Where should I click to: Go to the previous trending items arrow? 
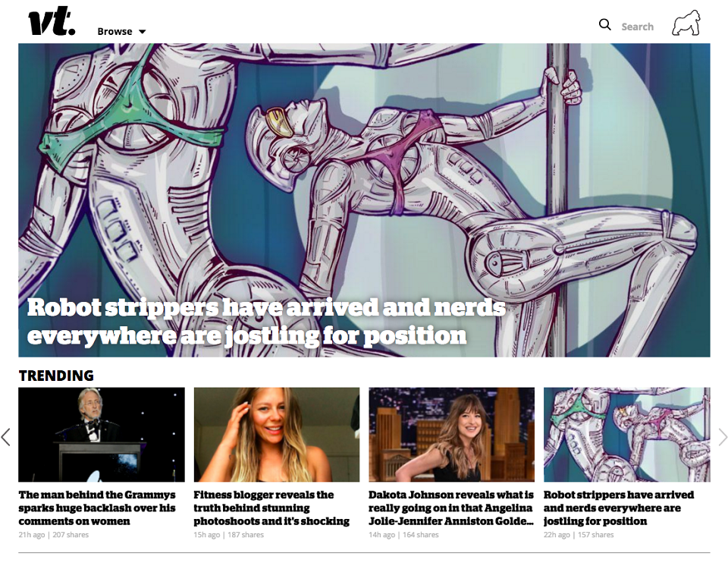coord(6,437)
